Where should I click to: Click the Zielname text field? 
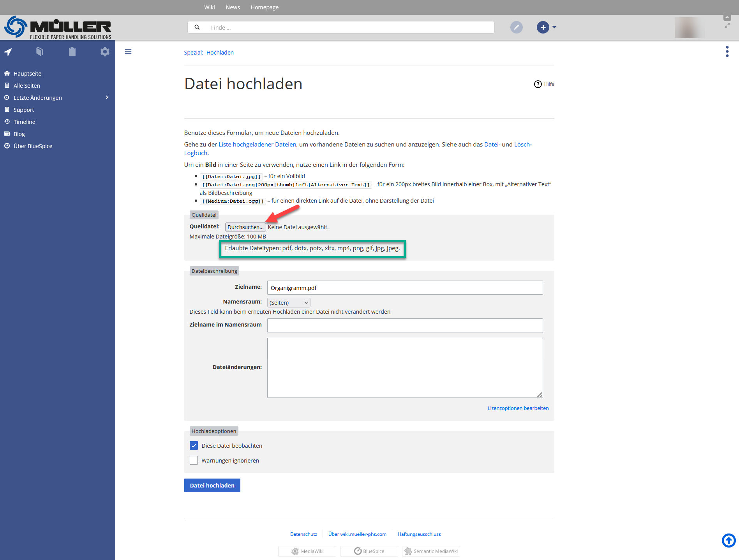(x=405, y=288)
